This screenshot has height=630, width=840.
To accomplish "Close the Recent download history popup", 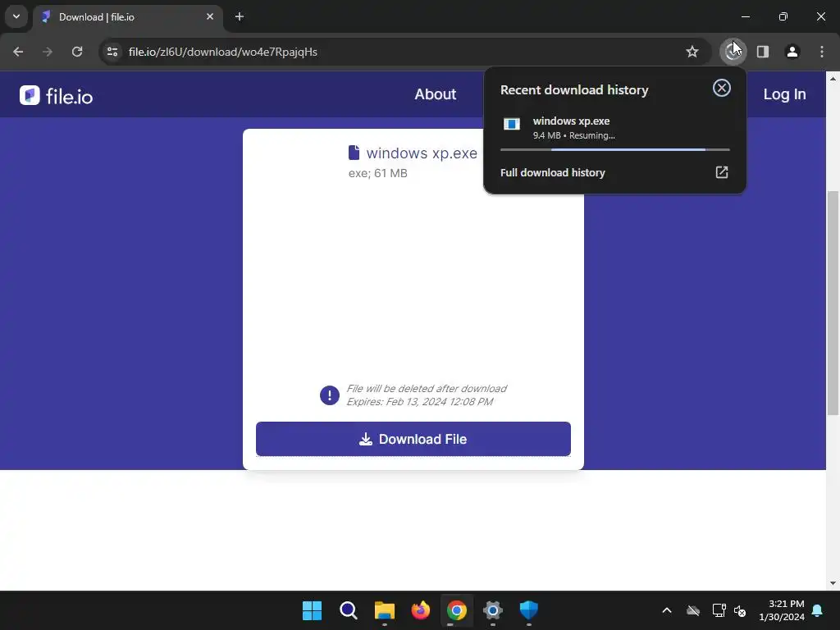I will point(722,88).
